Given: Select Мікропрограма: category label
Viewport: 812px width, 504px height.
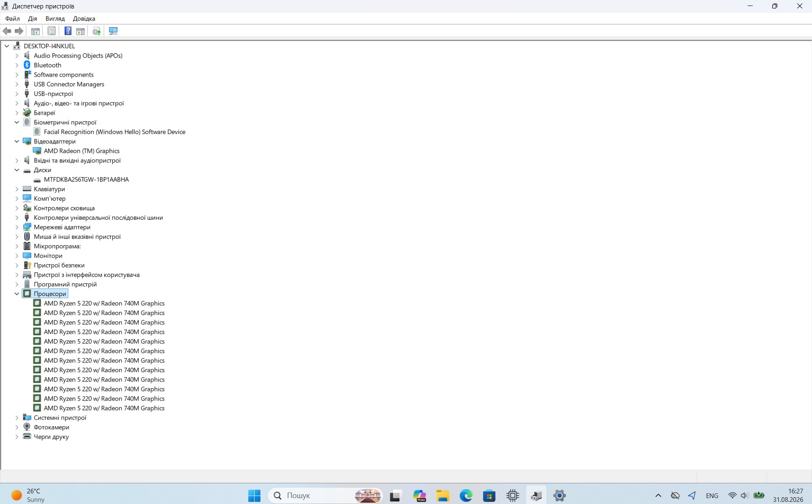Looking at the screenshot, I should pos(57,246).
